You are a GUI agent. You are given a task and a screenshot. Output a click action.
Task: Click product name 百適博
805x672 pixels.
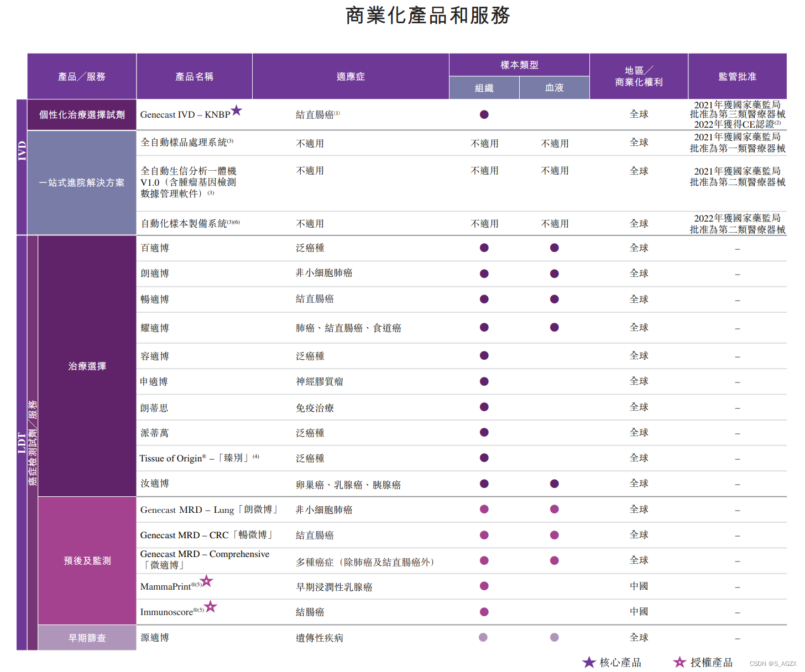point(155,248)
